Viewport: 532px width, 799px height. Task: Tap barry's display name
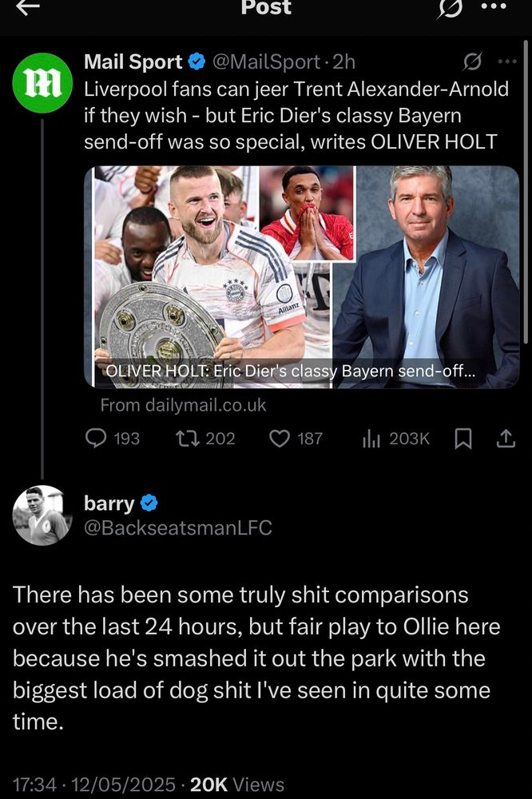109,503
